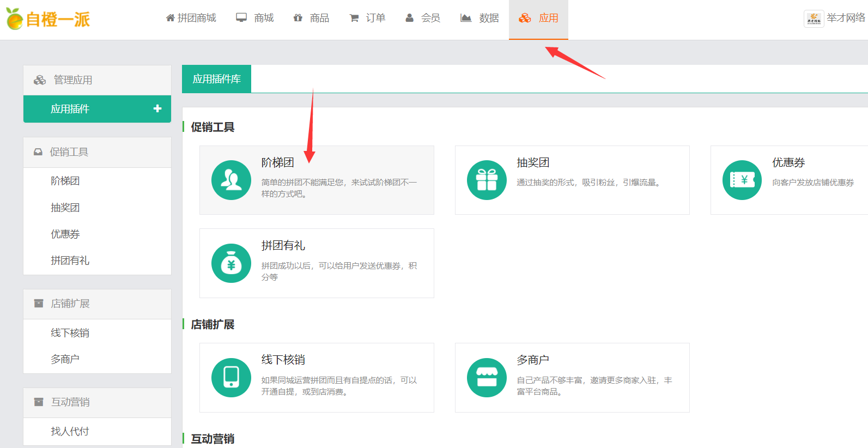Click the archive icon beside 互动营销
868x448 pixels.
click(x=39, y=402)
